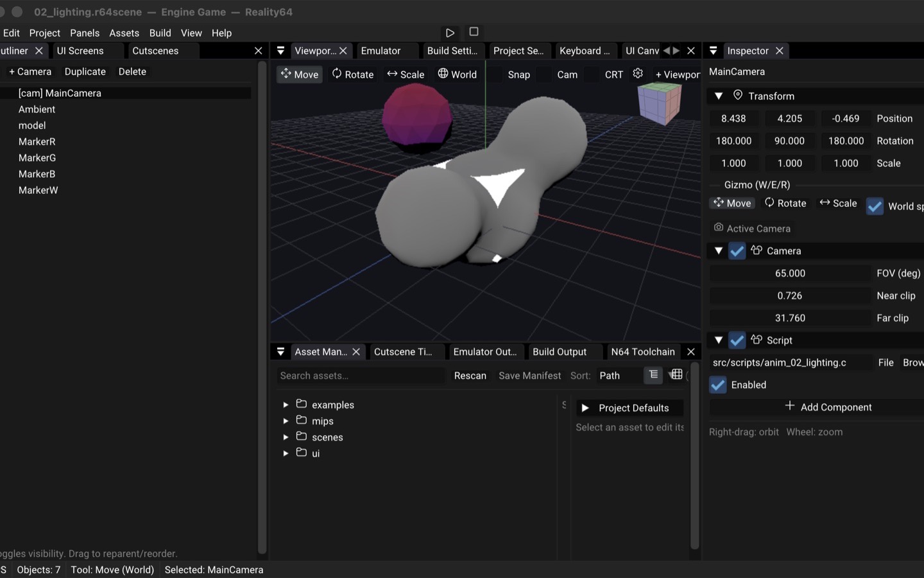Click Add Component button

click(x=828, y=407)
